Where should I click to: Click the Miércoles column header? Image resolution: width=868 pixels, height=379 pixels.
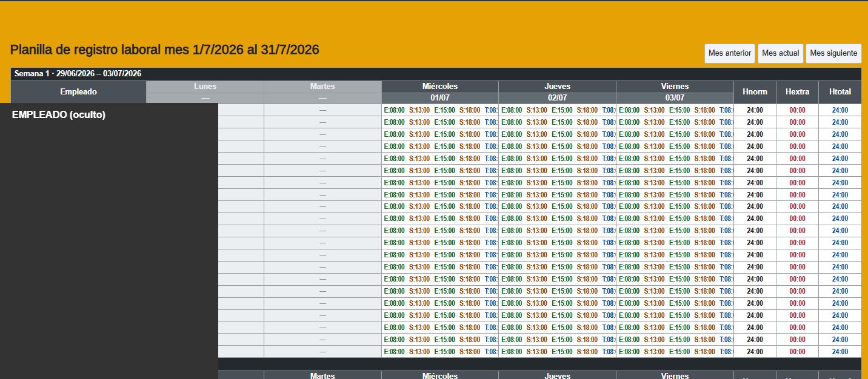pos(440,87)
